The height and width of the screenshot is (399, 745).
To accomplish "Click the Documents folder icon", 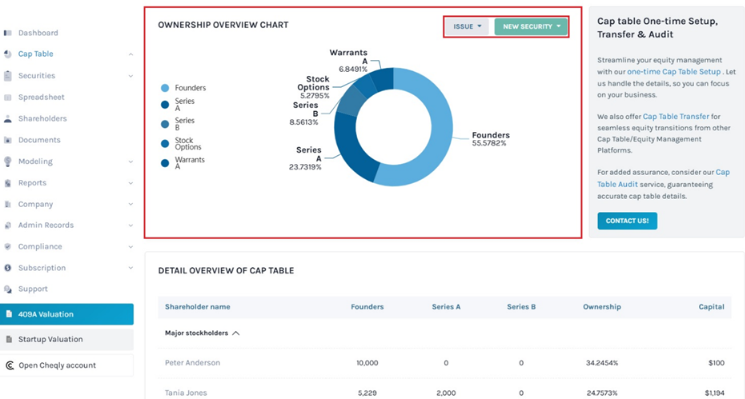I will (8, 140).
